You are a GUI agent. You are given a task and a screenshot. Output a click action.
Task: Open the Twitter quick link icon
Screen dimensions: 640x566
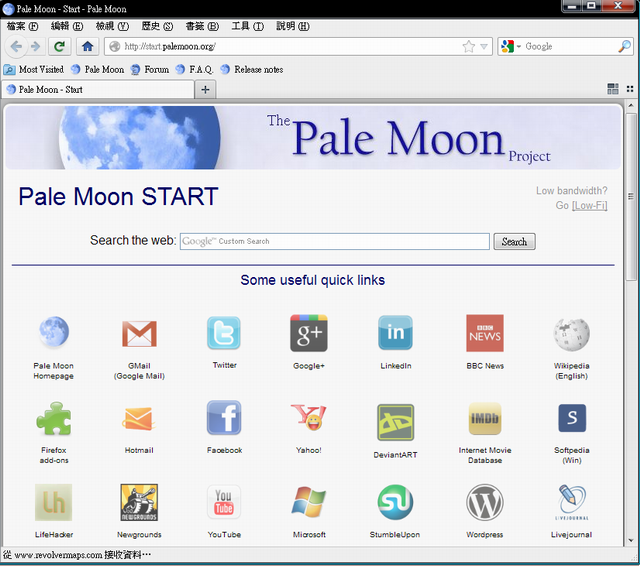coord(224,333)
